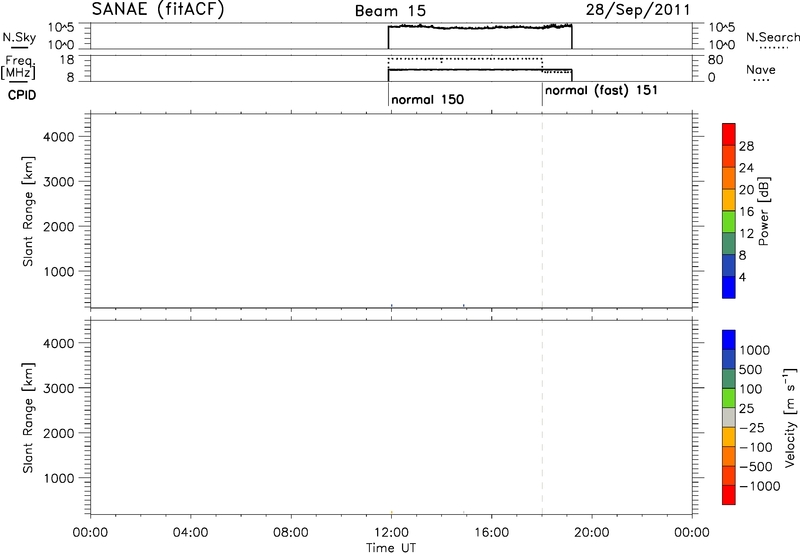This screenshot has height=554, width=800.
Task: Select the N.Search legend label
Action: [772, 37]
